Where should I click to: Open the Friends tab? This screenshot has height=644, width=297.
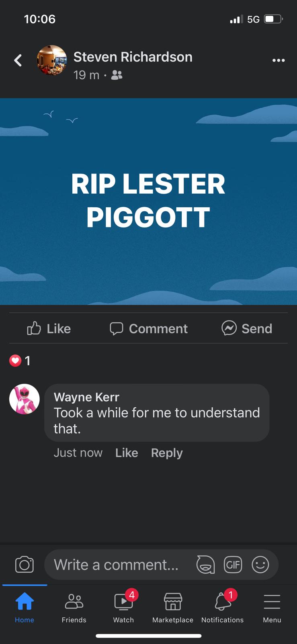(x=74, y=608)
